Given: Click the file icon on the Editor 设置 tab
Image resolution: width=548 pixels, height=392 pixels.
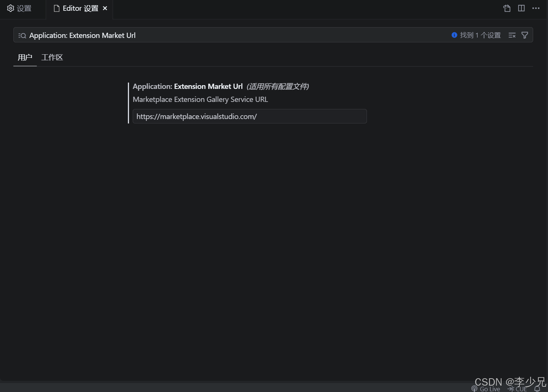Looking at the screenshot, I should pyautogui.click(x=57, y=8).
